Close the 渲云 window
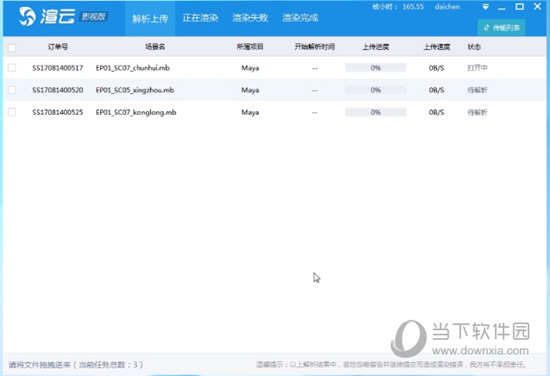This screenshot has height=376, width=550. pos(537,6)
